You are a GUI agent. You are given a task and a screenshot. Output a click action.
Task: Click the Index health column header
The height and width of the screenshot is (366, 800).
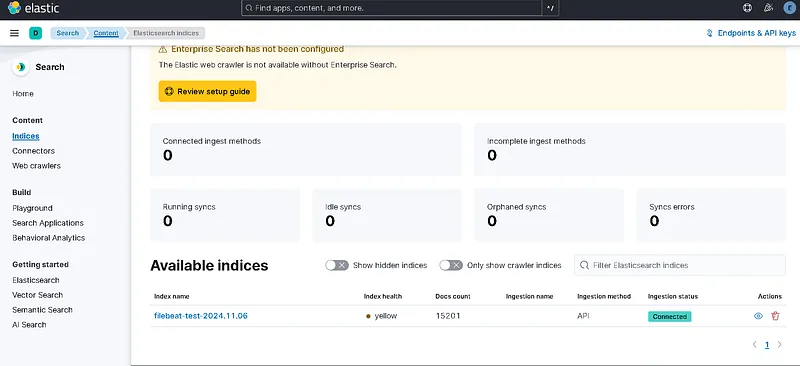383,297
